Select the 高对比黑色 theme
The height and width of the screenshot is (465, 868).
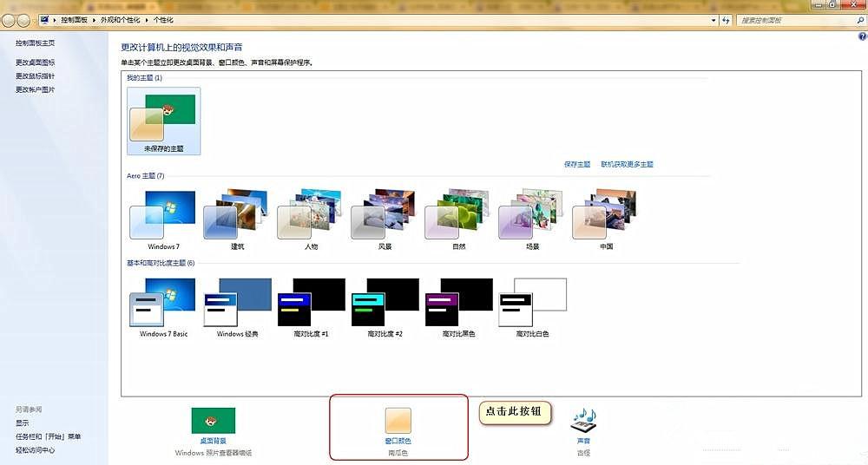(458, 307)
